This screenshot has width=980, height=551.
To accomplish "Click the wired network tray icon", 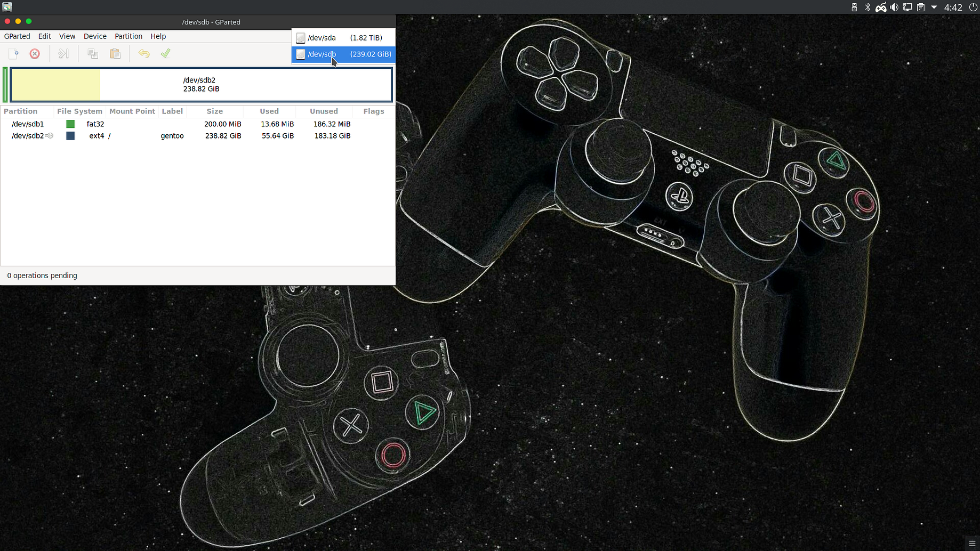I will (907, 7).
